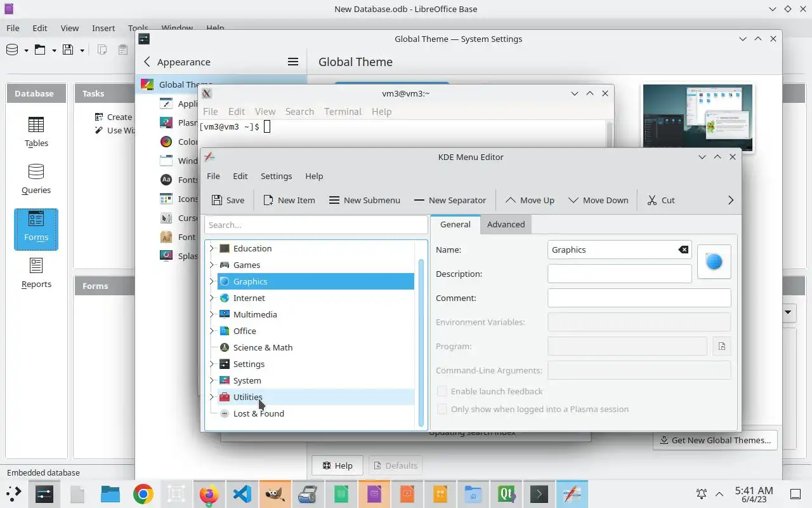Open the KDE application launcher
This screenshot has height=508, width=812.
point(14,493)
